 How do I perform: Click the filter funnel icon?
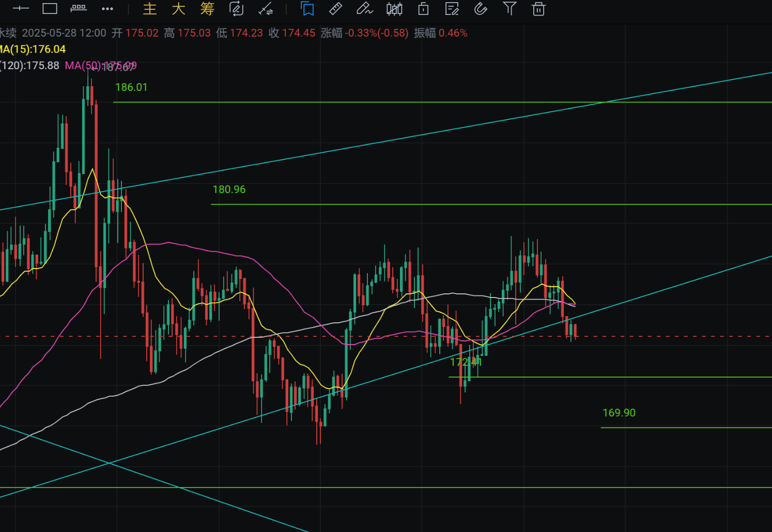point(509,9)
